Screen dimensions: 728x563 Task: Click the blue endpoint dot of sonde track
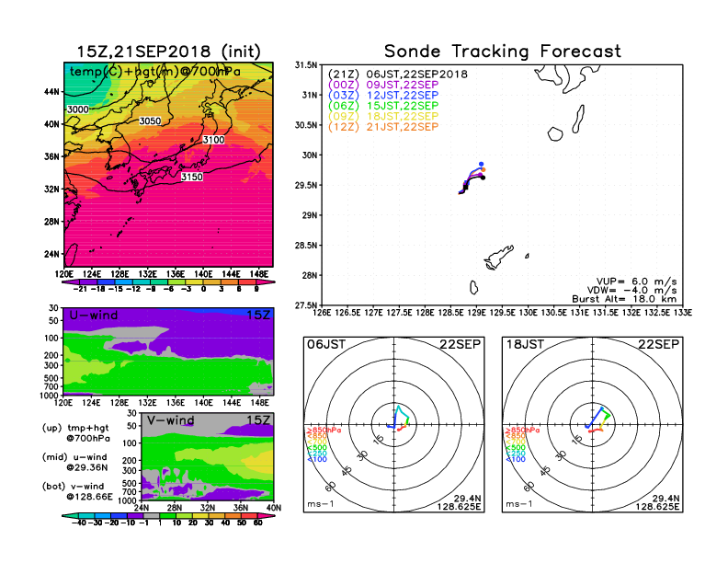pyautogui.click(x=482, y=164)
